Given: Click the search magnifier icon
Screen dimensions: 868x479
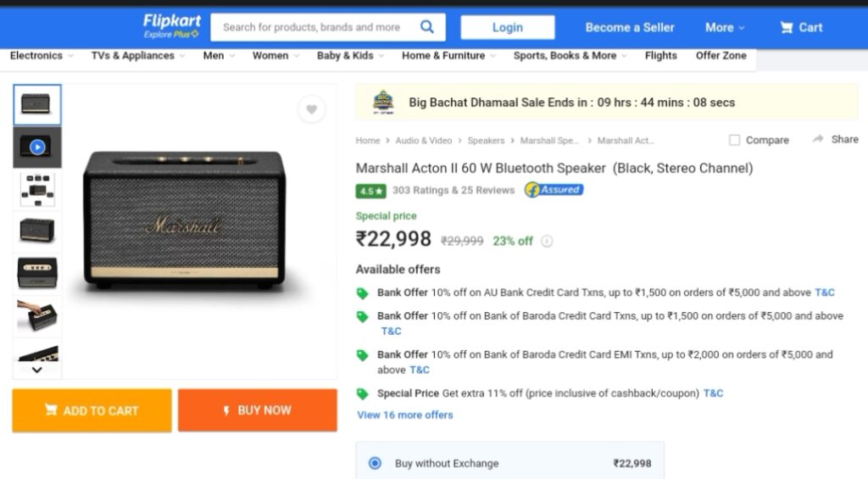Looking at the screenshot, I should pyautogui.click(x=427, y=26).
